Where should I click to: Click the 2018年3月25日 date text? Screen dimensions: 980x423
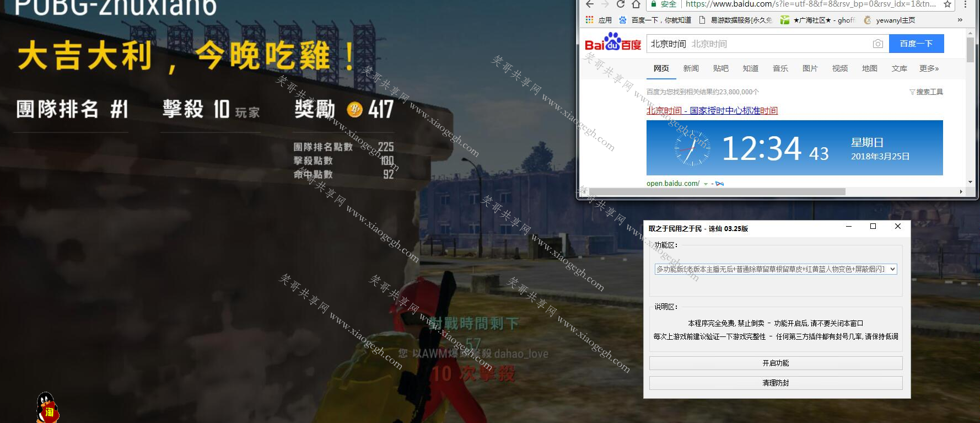pos(880,157)
